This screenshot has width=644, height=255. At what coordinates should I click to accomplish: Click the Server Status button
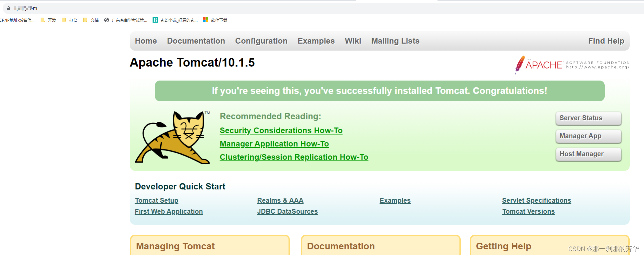pos(588,118)
